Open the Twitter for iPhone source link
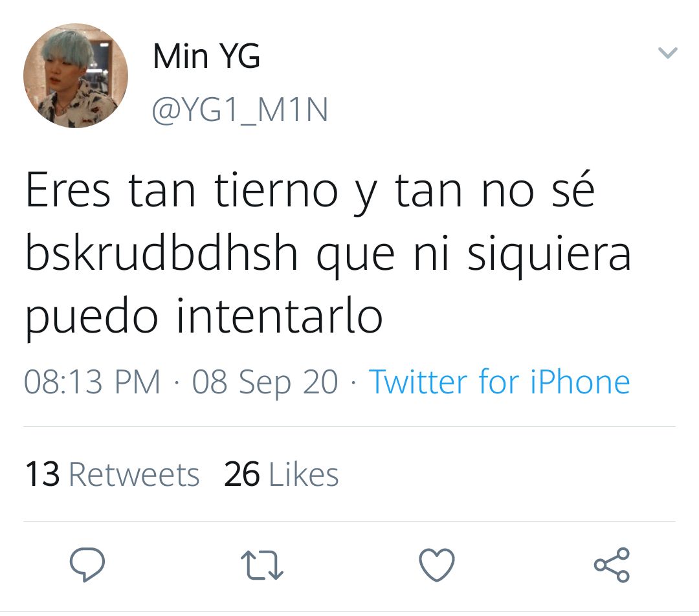 [x=499, y=382]
